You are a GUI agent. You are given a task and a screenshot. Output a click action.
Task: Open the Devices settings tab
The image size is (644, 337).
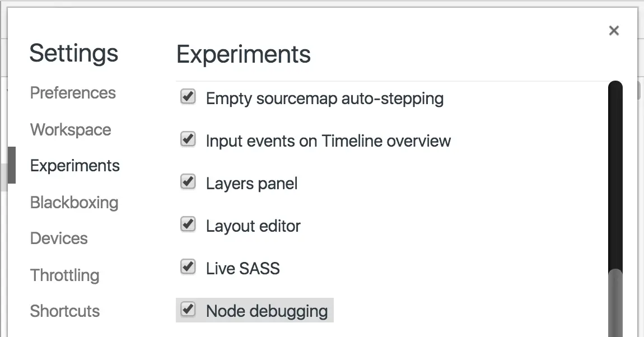point(59,238)
